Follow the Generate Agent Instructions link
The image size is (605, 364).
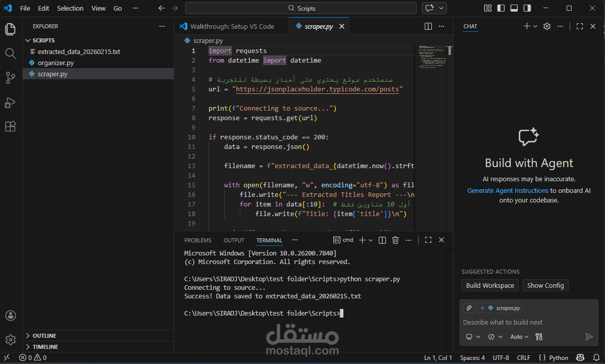(508, 190)
